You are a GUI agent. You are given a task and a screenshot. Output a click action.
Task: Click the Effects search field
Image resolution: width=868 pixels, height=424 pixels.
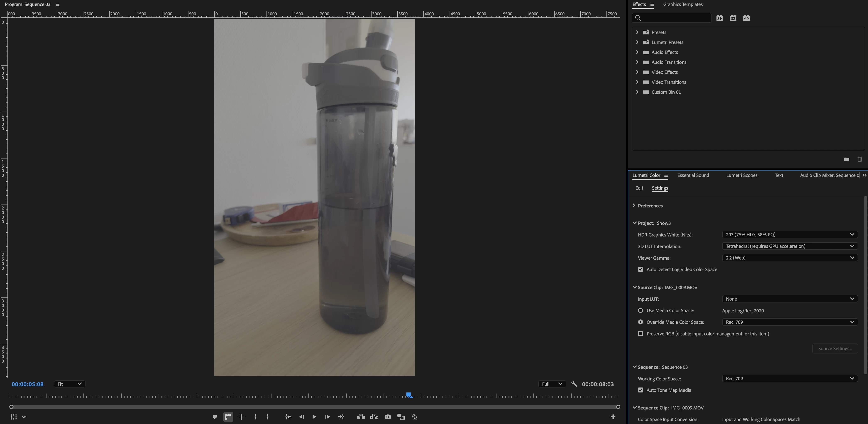[674, 18]
